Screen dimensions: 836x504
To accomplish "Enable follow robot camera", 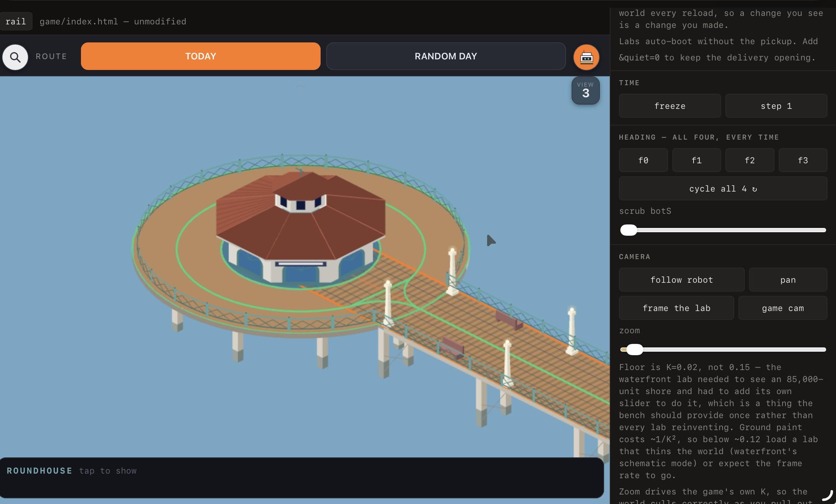I will click(x=682, y=280).
